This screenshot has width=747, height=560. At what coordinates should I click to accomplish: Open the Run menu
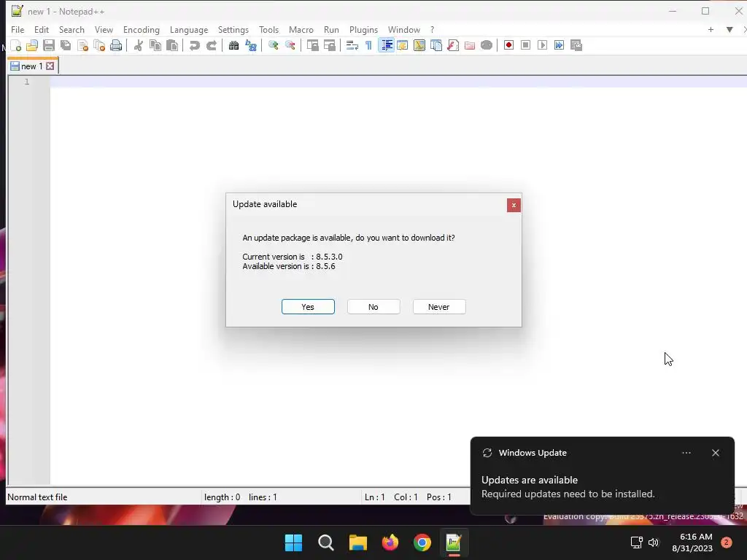(331, 29)
